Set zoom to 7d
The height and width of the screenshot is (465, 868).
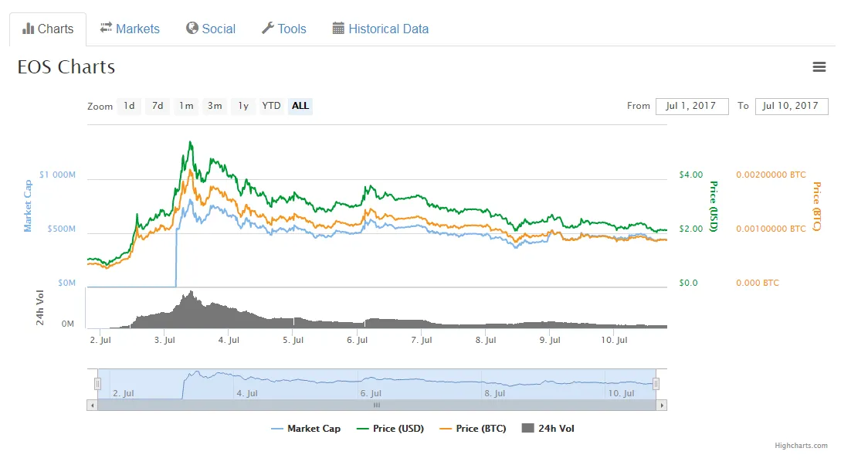(158, 106)
